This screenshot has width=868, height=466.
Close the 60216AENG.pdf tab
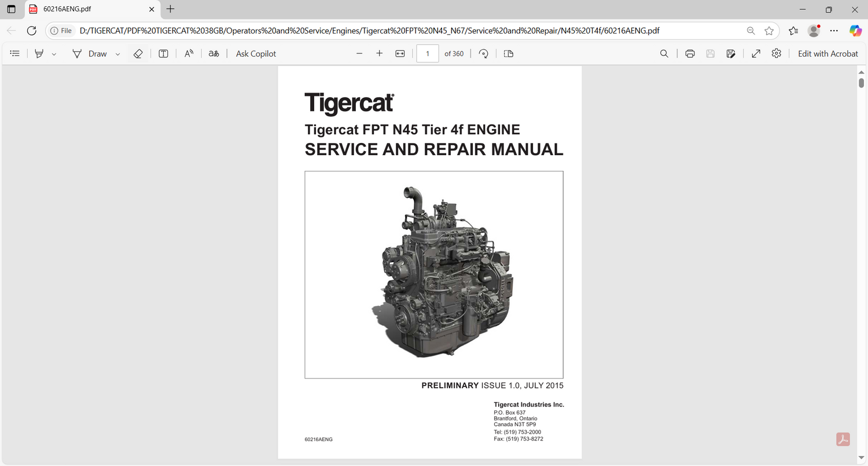tap(152, 9)
